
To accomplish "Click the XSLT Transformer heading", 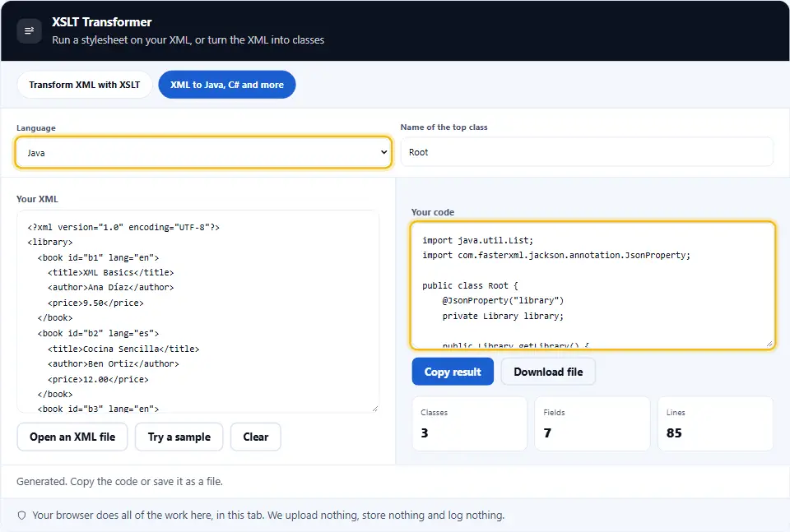I will pyautogui.click(x=102, y=22).
